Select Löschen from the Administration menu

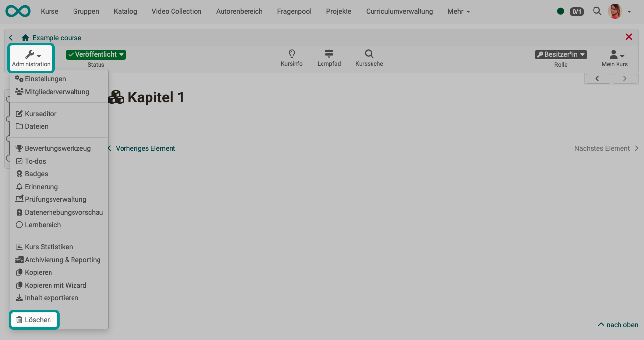(38, 320)
